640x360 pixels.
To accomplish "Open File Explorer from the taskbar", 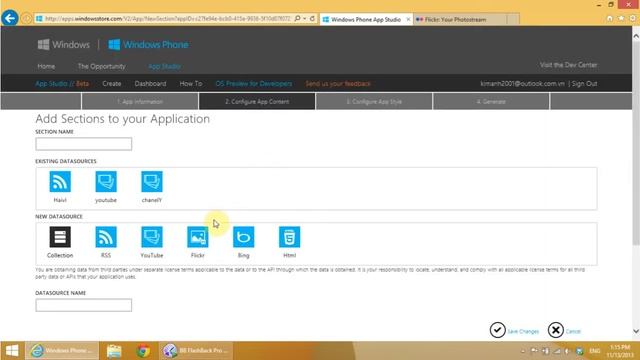I will tap(114, 351).
